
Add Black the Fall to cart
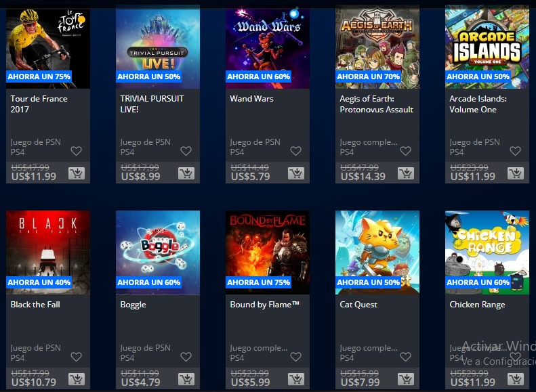pos(77,379)
